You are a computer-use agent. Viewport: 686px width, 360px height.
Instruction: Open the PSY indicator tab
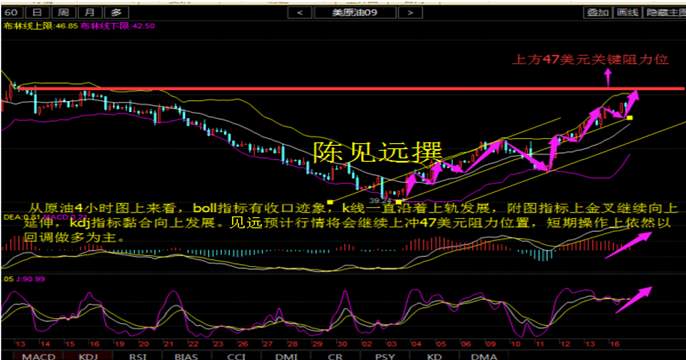pyautogui.click(x=385, y=356)
